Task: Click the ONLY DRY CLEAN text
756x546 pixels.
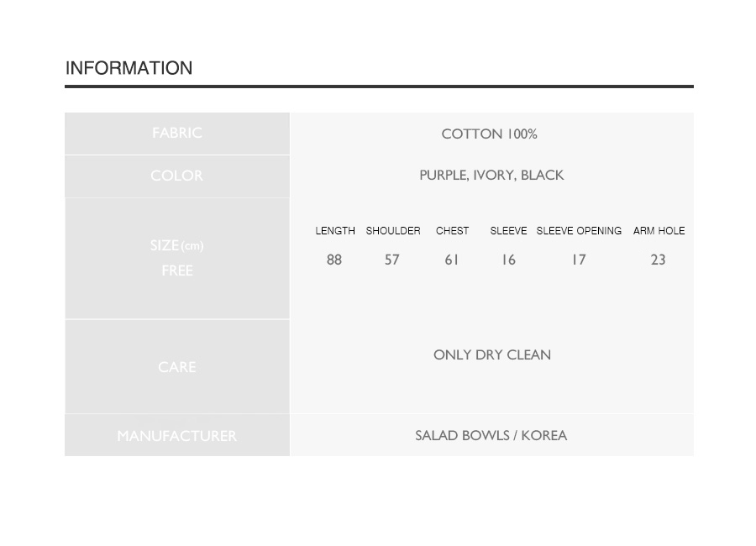Action: pyautogui.click(x=491, y=355)
